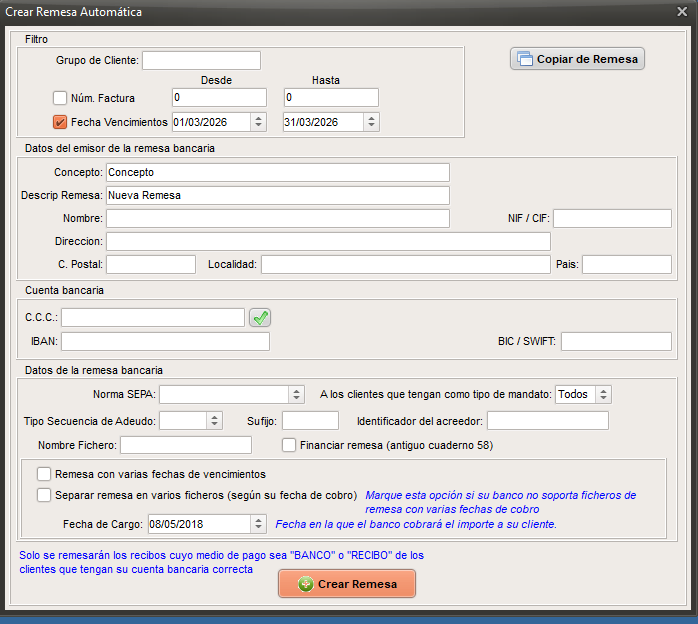Focus the Grupo de Cliente field

[202, 61]
